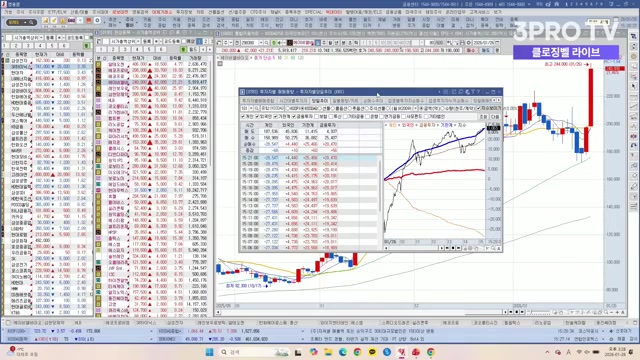Click the pencil icon in top toolbar
This screenshot has width=640, height=360.
(54, 20)
